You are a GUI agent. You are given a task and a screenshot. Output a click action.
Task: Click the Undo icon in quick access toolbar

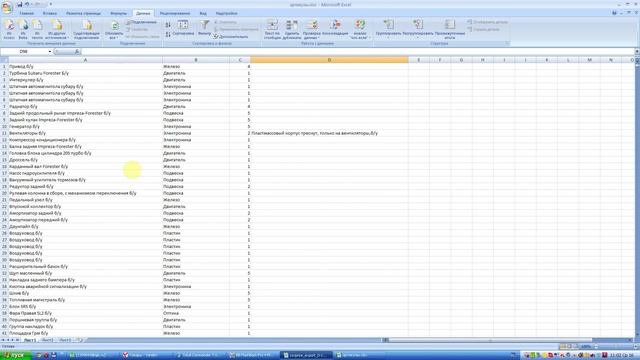coord(27,4)
